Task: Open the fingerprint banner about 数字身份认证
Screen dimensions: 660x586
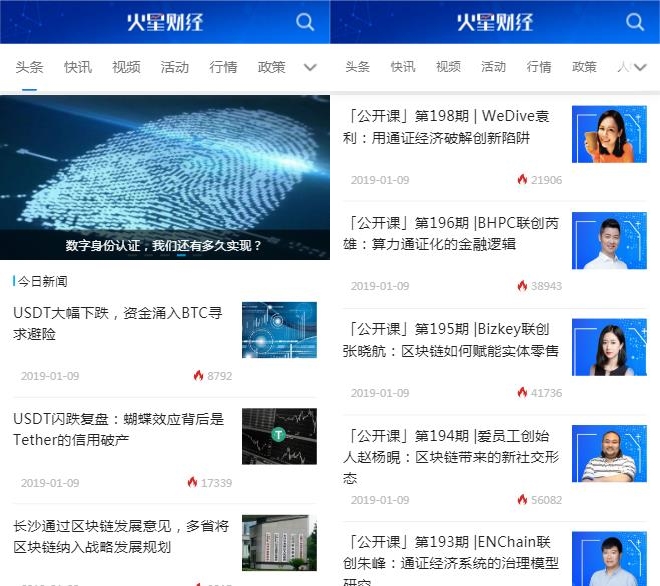Action: click(165, 177)
